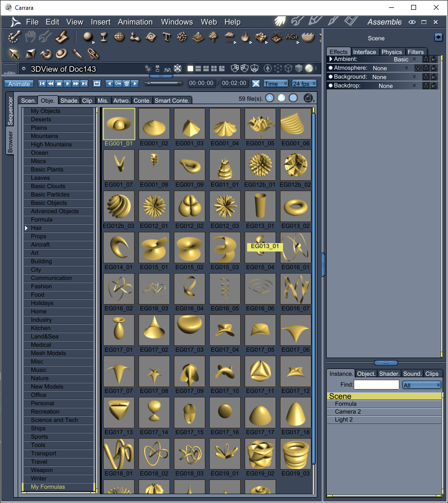Viewport: 448px width, 503px height.
Task: Click the Animate button
Action: (19, 84)
